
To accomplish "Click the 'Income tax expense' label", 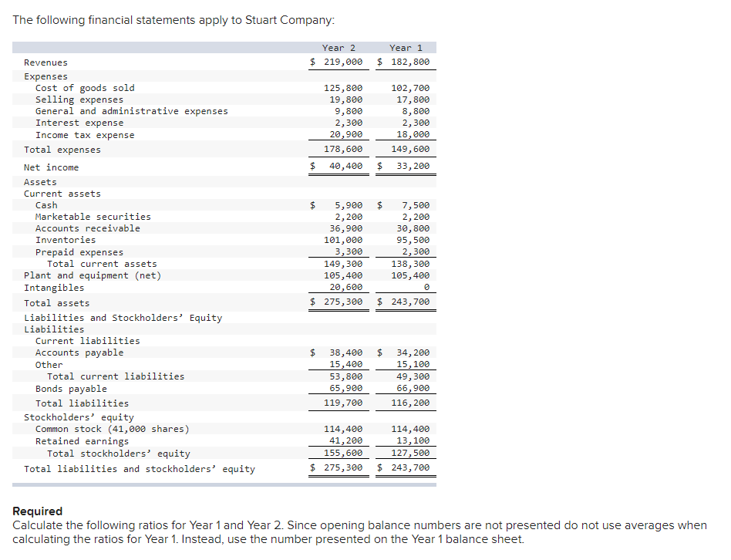I will click(x=85, y=135).
